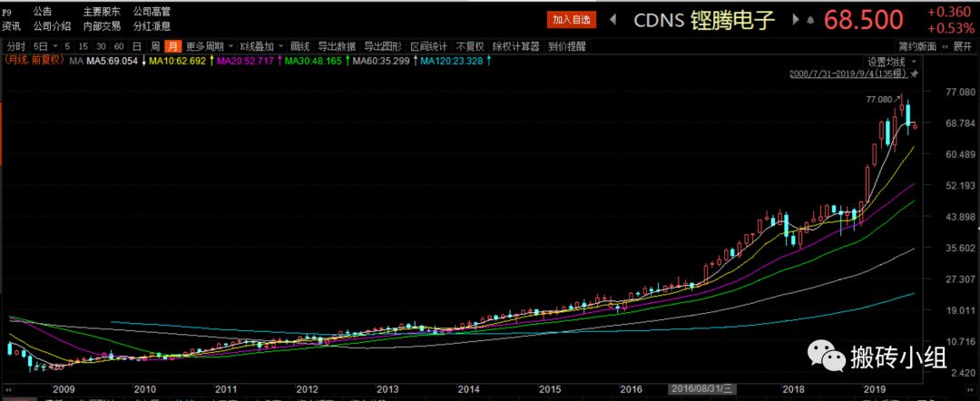Click the 展开 expand arrows icon
The image size is (980, 401).
click(x=944, y=46)
